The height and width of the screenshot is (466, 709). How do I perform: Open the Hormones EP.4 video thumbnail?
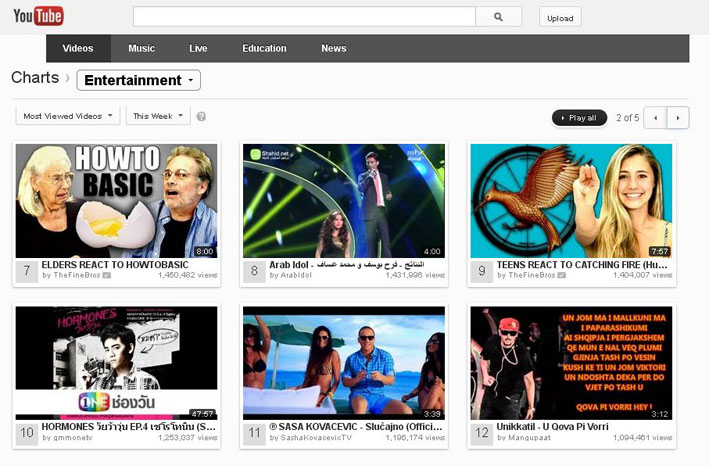point(117,363)
